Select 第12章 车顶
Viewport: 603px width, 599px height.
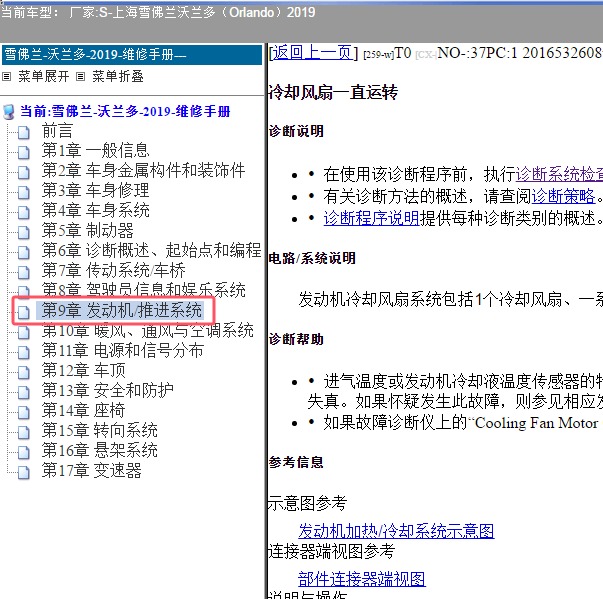pyautogui.click(x=83, y=370)
